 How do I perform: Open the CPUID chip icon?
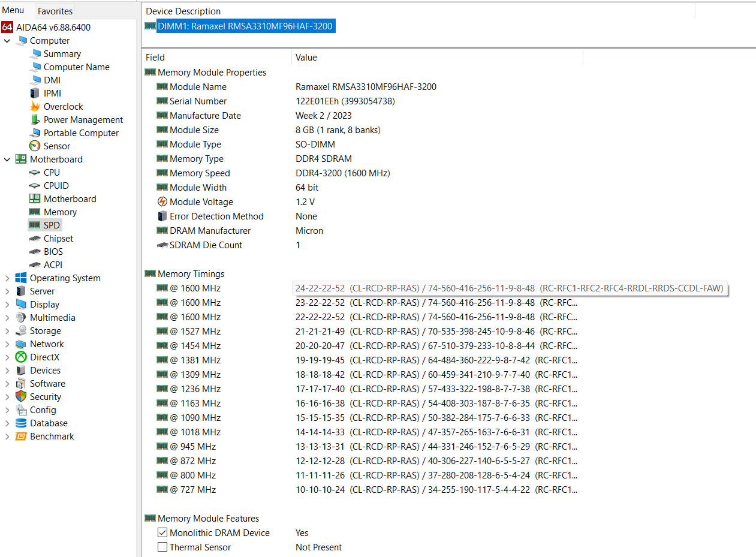pyautogui.click(x=35, y=185)
